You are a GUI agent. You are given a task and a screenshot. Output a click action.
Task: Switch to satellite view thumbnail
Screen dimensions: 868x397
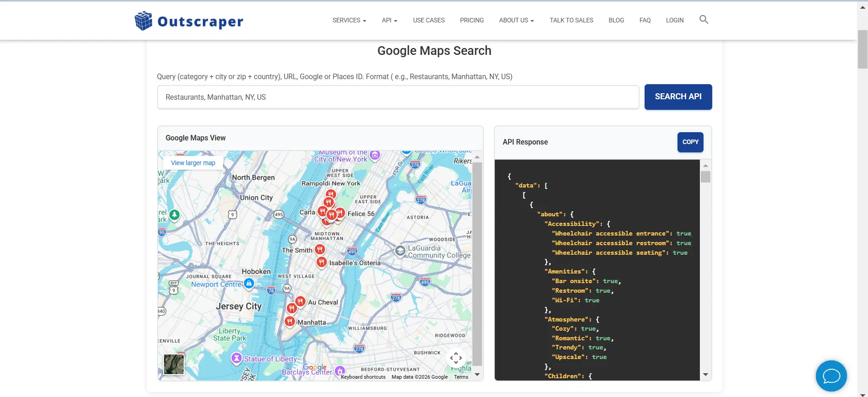click(174, 364)
